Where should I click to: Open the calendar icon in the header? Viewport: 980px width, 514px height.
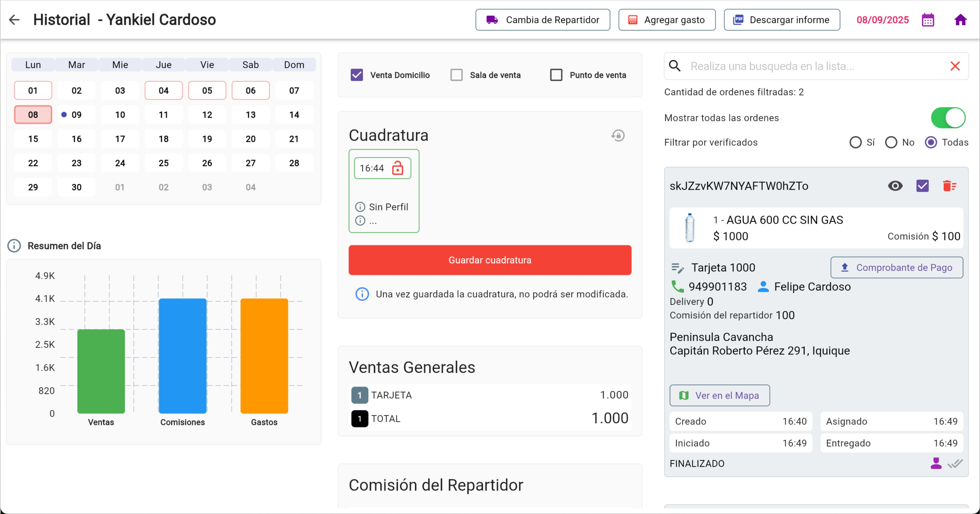point(928,19)
